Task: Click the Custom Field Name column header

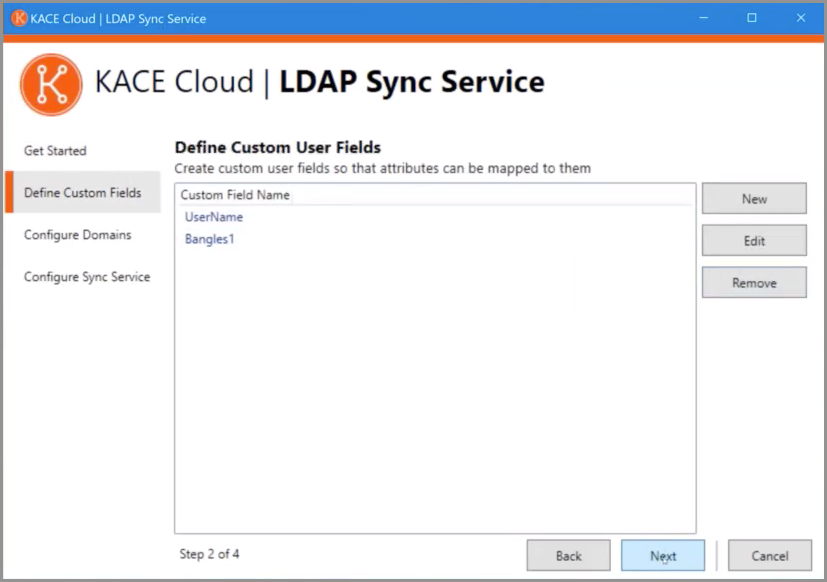Action: [235, 195]
